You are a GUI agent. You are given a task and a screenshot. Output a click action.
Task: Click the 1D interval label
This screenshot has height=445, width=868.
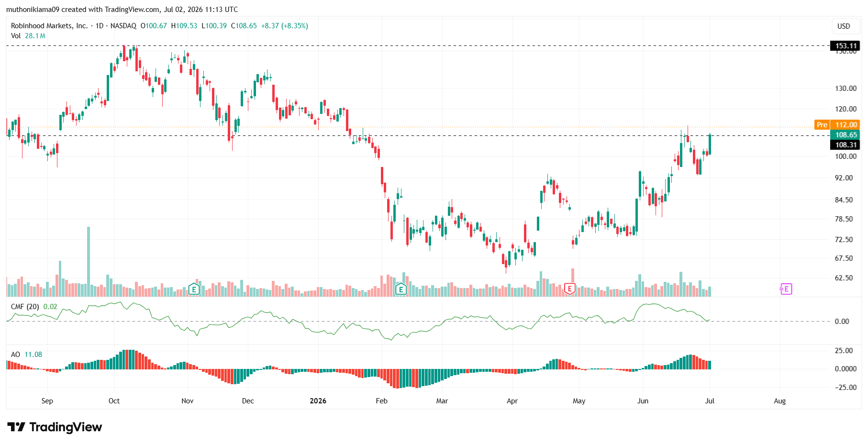tap(100, 26)
